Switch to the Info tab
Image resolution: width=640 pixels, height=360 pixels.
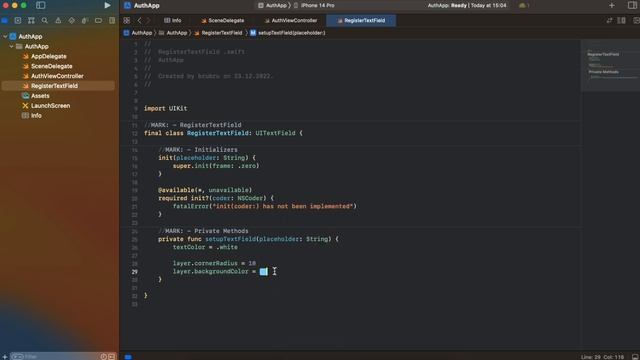pyautogui.click(x=173, y=20)
